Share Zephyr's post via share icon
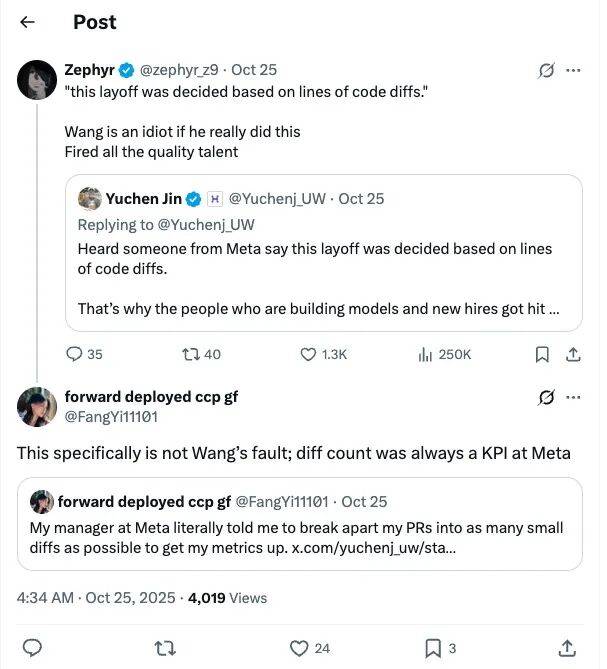The height and width of the screenshot is (669, 607). coord(573,353)
